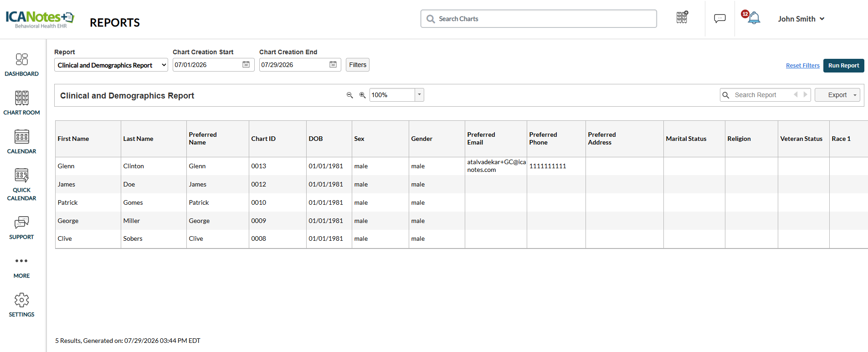Image resolution: width=868 pixels, height=352 pixels.
Task: Click the Filters button
Action: point(358,65)
